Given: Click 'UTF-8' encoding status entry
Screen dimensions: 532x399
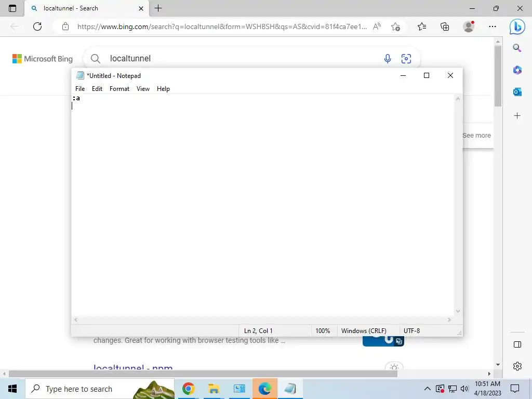Looking at the screenshot, I should [411, 331].
